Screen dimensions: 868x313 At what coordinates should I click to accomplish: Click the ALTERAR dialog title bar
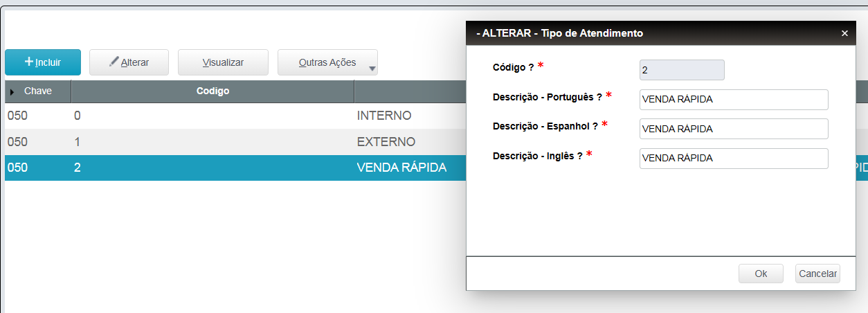[623, 33]
